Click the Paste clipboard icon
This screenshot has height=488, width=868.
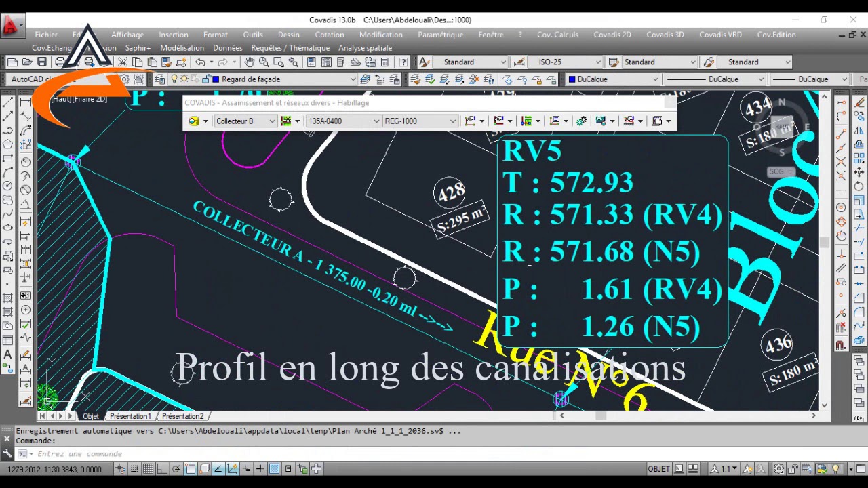(151, 62)
